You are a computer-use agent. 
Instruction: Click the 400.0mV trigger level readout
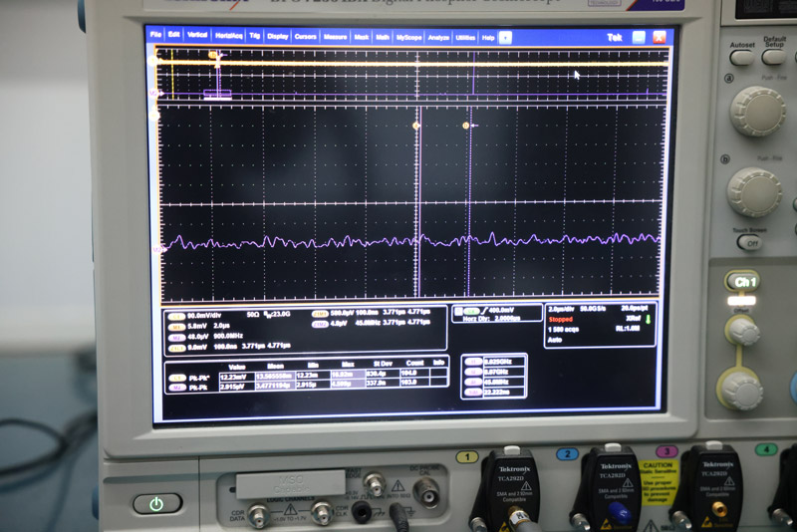[x=501, y=310]
